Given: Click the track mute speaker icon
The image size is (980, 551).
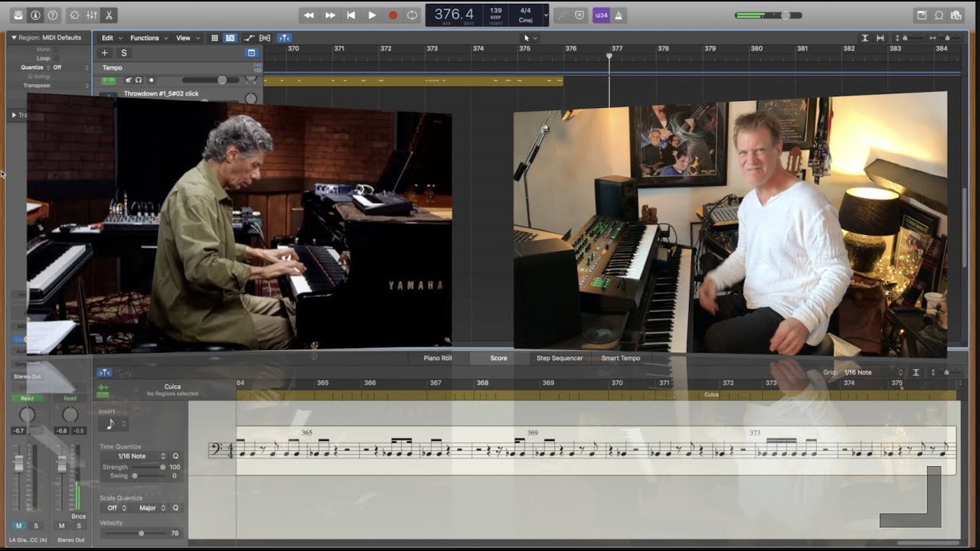Looking at the screenshot, I should point(129,80).
